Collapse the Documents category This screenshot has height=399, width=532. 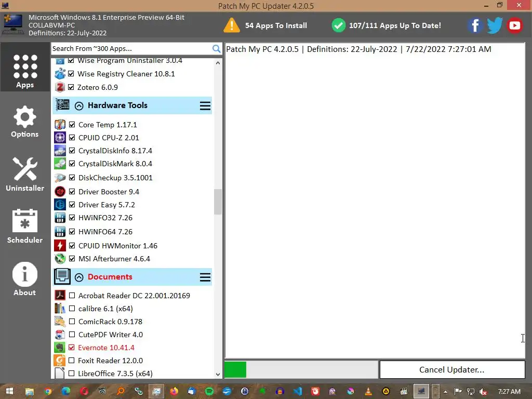pyautogui.click(x=79, y=277)
